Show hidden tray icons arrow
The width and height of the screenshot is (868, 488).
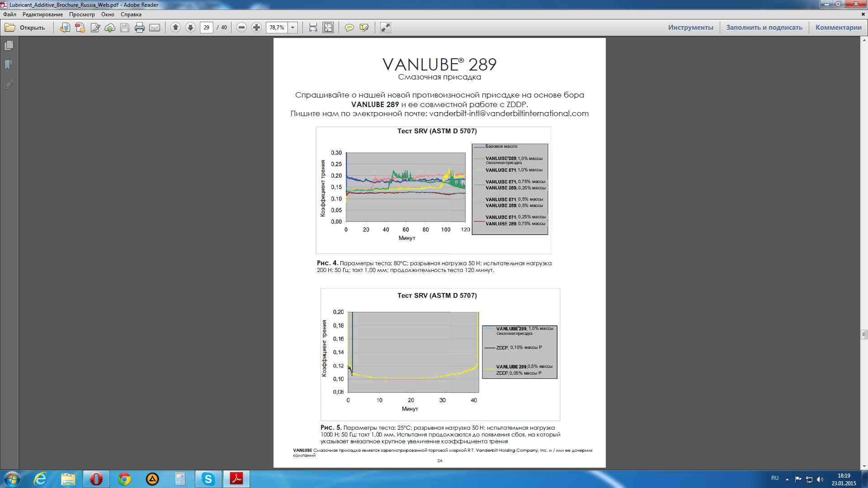787,479
